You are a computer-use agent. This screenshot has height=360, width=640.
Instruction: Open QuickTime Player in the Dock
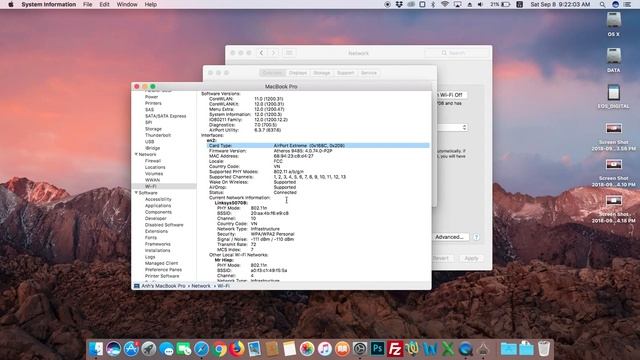point(465,349)
